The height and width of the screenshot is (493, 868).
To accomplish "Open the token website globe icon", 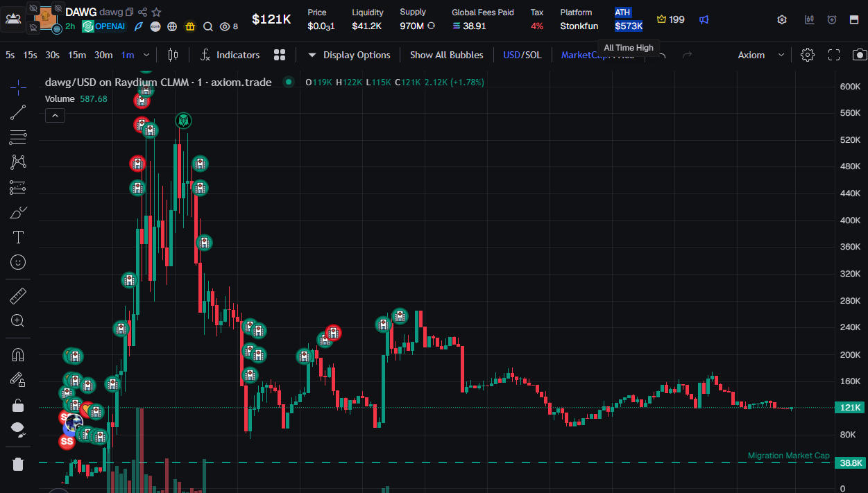I will click(x=173, y=27).
